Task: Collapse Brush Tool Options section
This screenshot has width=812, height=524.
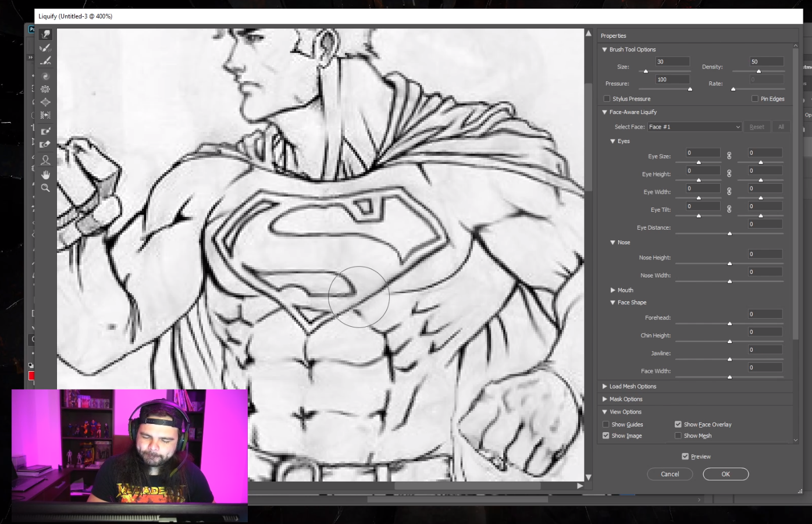Action: (x=604, y=49)
